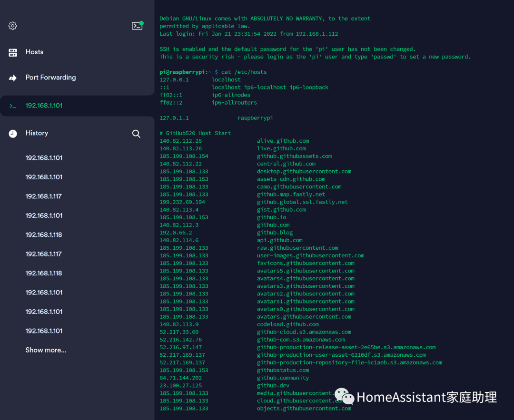Click the live.github.com hostname
The height and width of the screenshot is (420, 514).
[281, 148]
